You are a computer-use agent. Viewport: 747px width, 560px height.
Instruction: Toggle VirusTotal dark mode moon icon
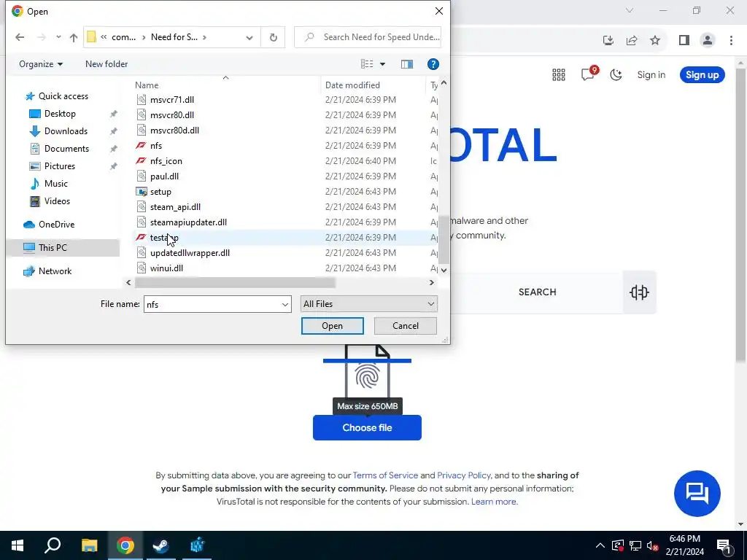616,75
